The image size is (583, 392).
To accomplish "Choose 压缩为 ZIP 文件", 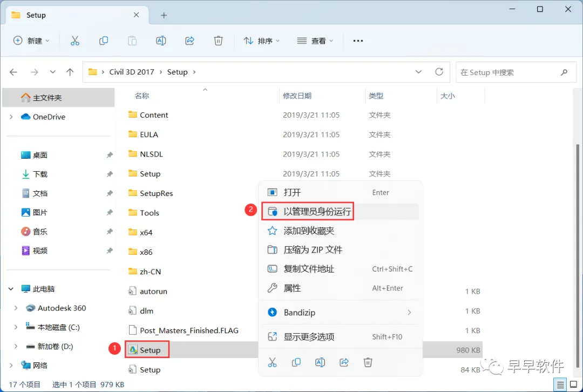I will click(x=340, y=249).
